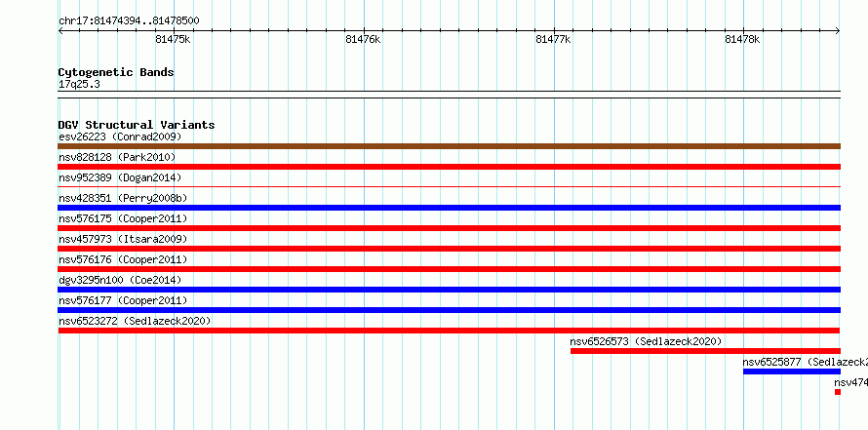868x430 pixels.
Task: Select the short blue nsv6525877 bar
Action: click(792, 371)
